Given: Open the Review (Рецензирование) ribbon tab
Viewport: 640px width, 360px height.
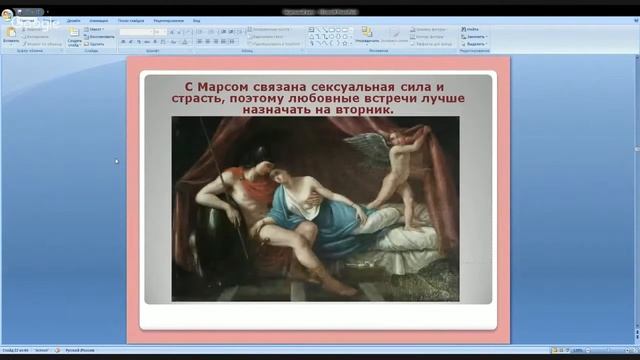Looking at the screenshot, I should tap(169, 21).
